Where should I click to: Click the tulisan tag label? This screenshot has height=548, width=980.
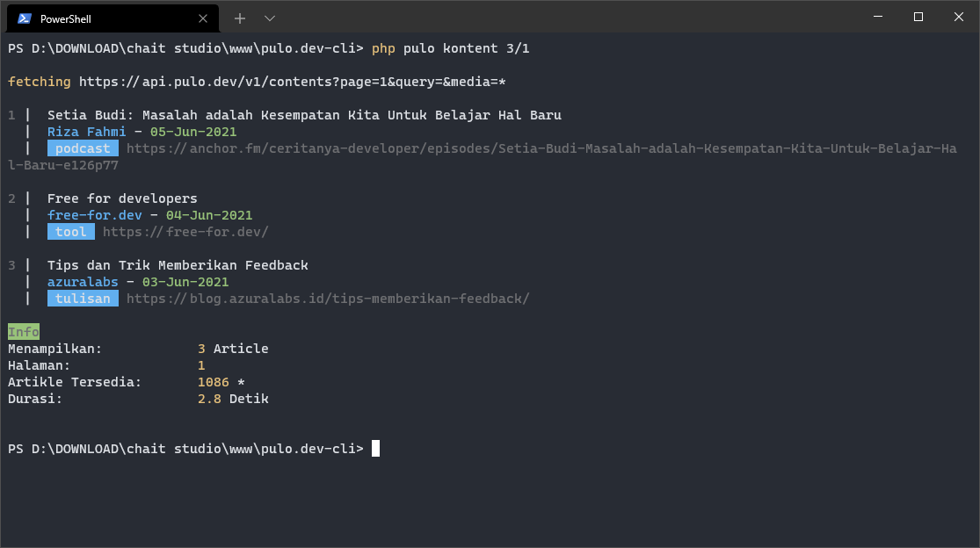(83, 299)
